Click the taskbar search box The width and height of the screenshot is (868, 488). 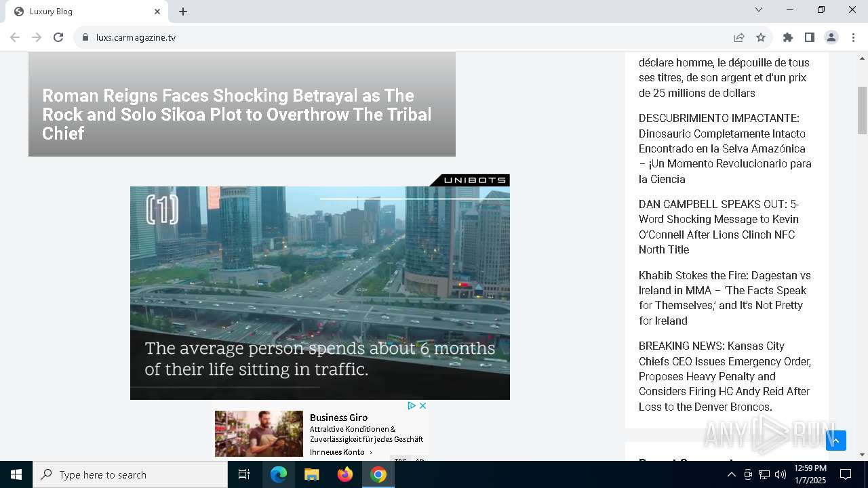pos(130,474)
